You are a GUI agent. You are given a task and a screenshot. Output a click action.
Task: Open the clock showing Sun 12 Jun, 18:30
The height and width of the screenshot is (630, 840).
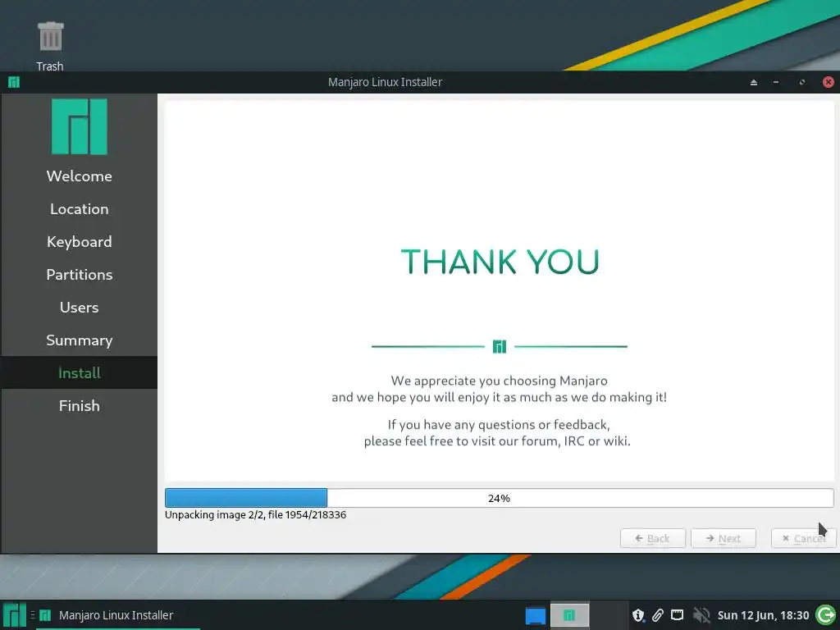pyautogui.click(x=763, y=615)
